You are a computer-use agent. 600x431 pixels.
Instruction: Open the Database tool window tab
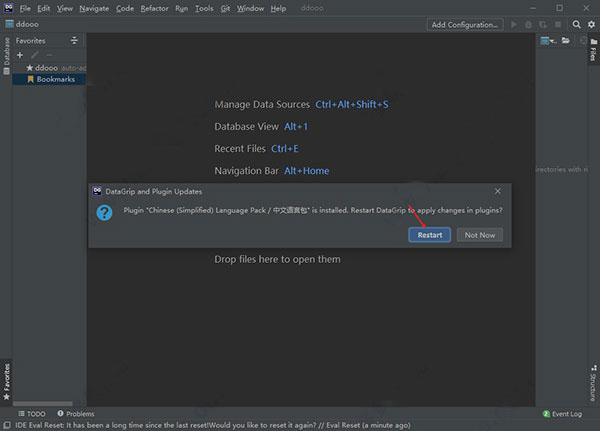click(7, 56)
